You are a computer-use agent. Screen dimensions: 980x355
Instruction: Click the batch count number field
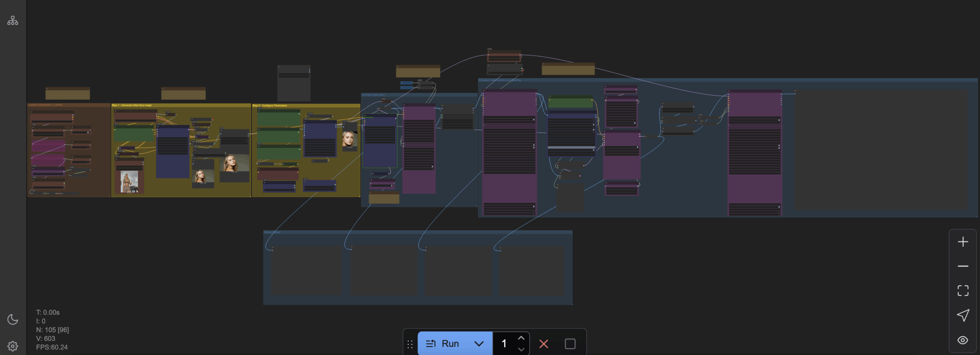505,343
